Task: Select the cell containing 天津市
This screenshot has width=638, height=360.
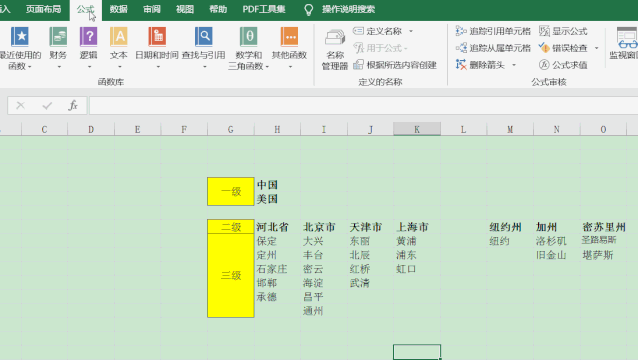Action: [x=370, y=227]
